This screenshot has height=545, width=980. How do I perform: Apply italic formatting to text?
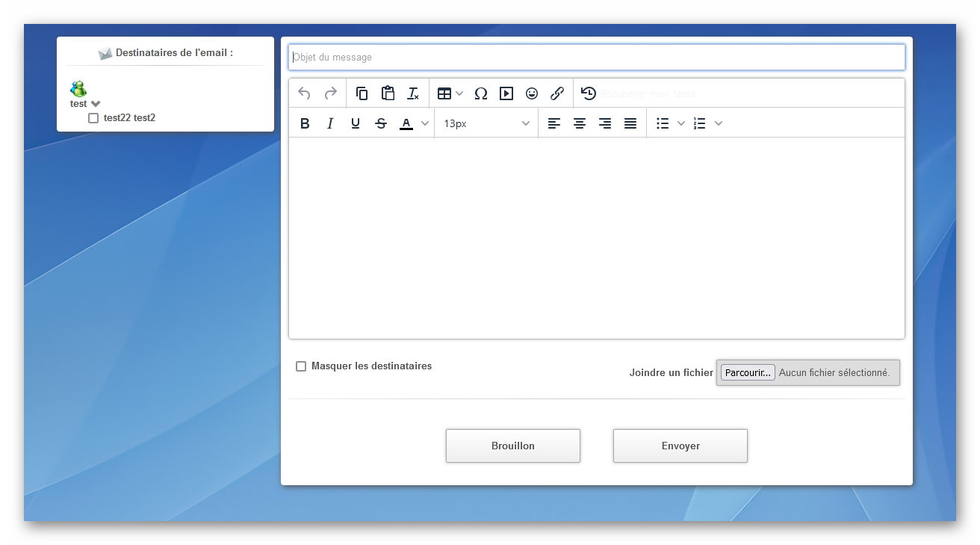click(x=330, y=123)
